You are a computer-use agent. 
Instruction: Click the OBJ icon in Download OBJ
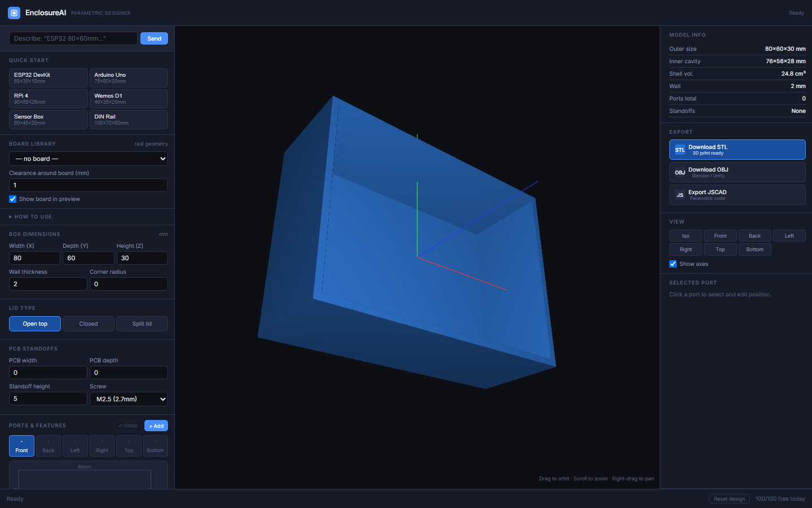[680, 172]
